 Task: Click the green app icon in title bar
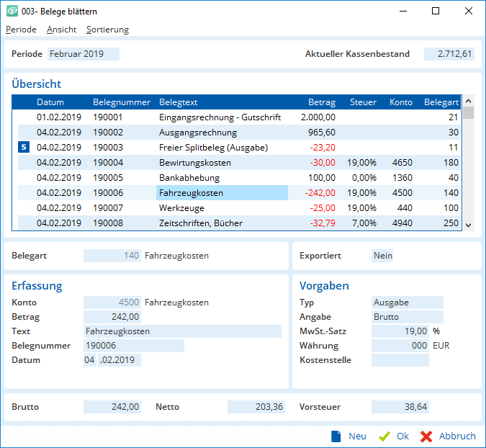(12, 12)
